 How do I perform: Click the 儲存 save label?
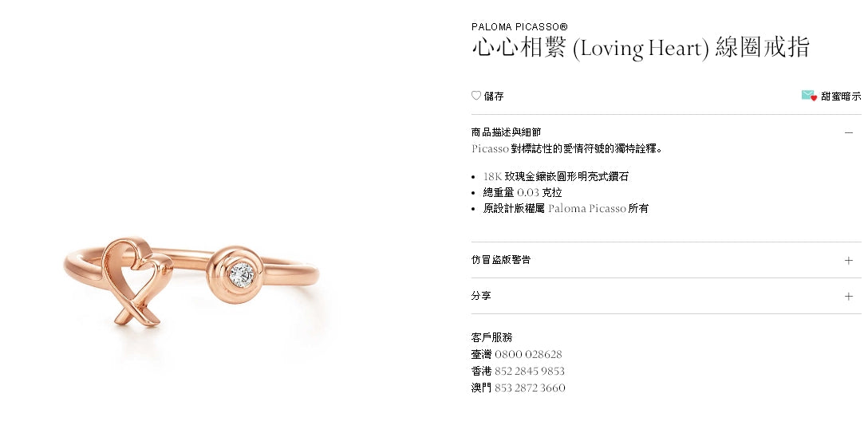[x=494, y=96]
